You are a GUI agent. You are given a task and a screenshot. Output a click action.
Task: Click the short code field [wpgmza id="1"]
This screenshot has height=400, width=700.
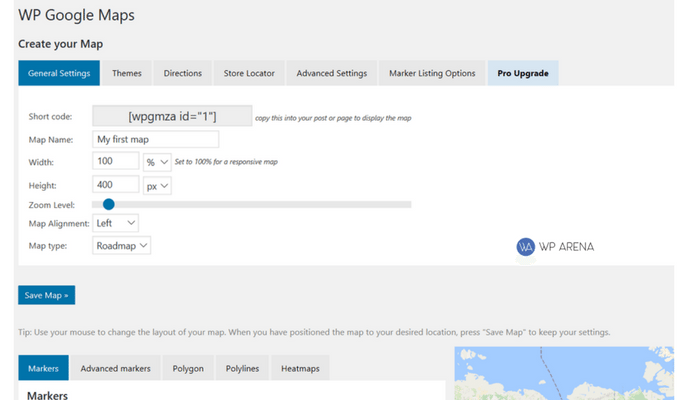(x=172, y=116)
